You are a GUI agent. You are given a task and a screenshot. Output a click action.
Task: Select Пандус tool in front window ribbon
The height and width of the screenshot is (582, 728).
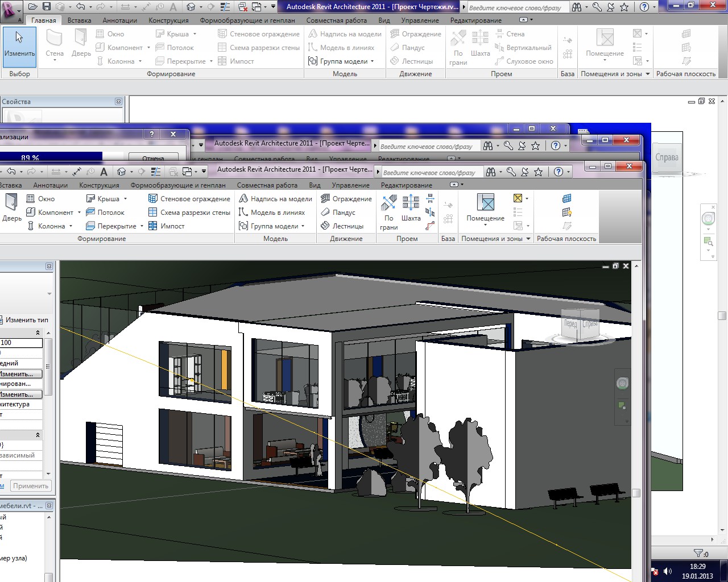(x=338, y=213)
